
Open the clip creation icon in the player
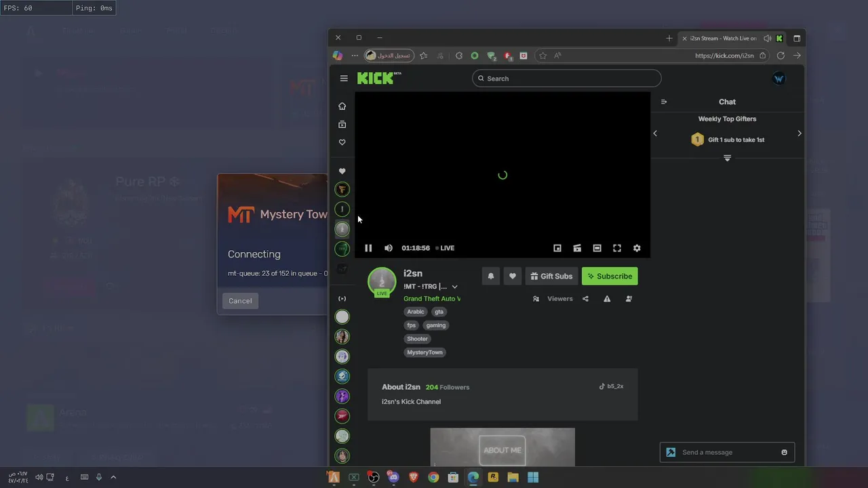[577, 248]
